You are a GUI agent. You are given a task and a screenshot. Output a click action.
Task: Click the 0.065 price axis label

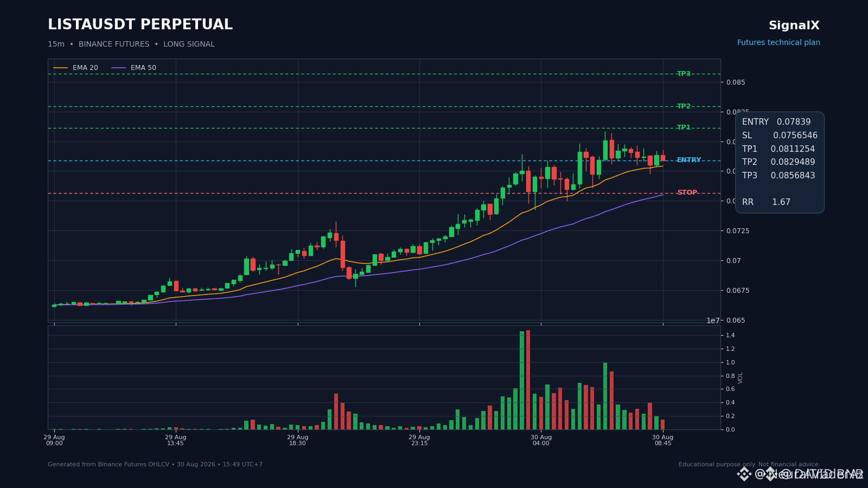click(736, 320)
